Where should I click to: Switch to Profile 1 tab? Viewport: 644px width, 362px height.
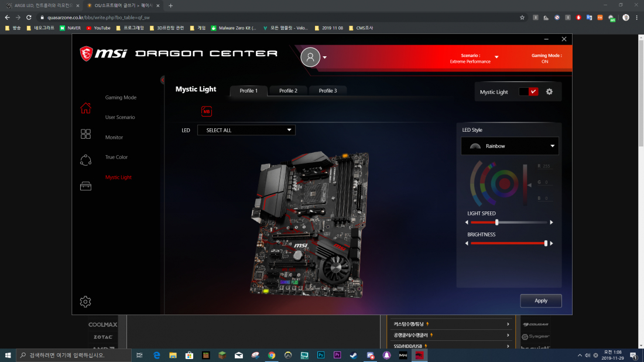tap(248, 91)
